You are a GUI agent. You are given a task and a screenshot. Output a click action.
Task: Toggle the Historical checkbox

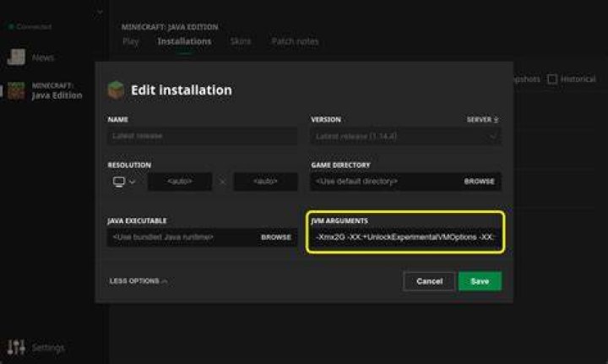(x=551, y=79)
